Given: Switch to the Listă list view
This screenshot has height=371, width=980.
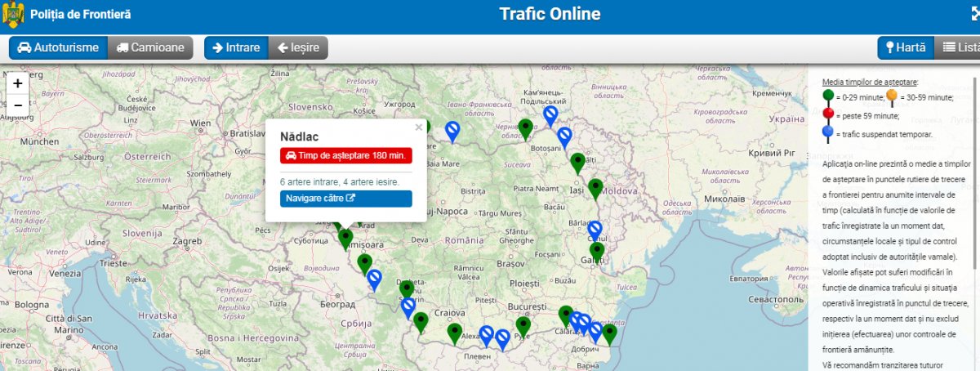Looking at the screenshot, I should pyautogui.click(x=957, y=47).
